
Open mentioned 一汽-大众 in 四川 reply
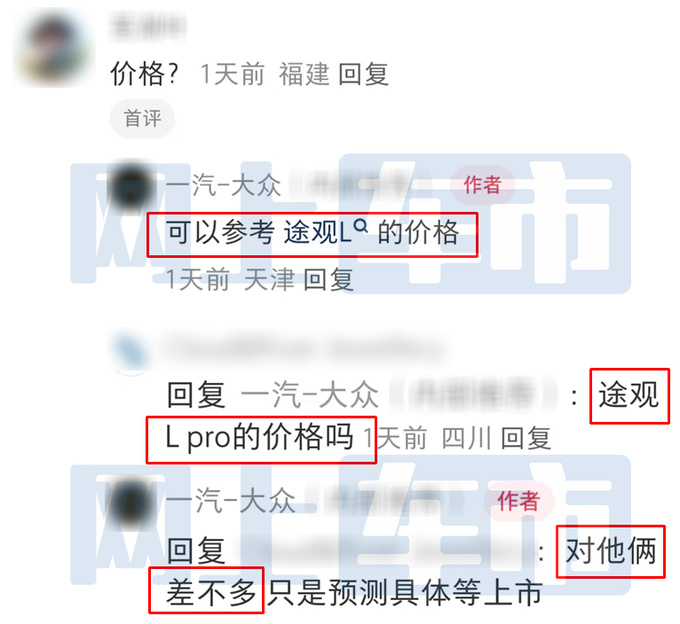pos(310,395)
